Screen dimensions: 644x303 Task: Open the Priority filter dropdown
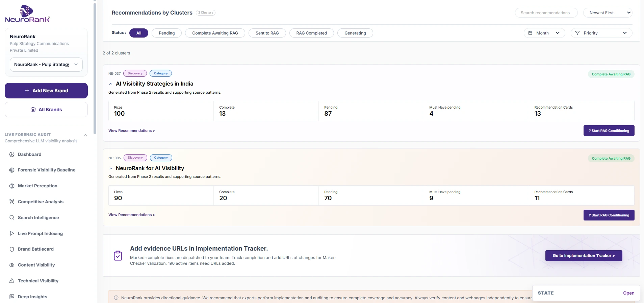[x=601, y=33]
